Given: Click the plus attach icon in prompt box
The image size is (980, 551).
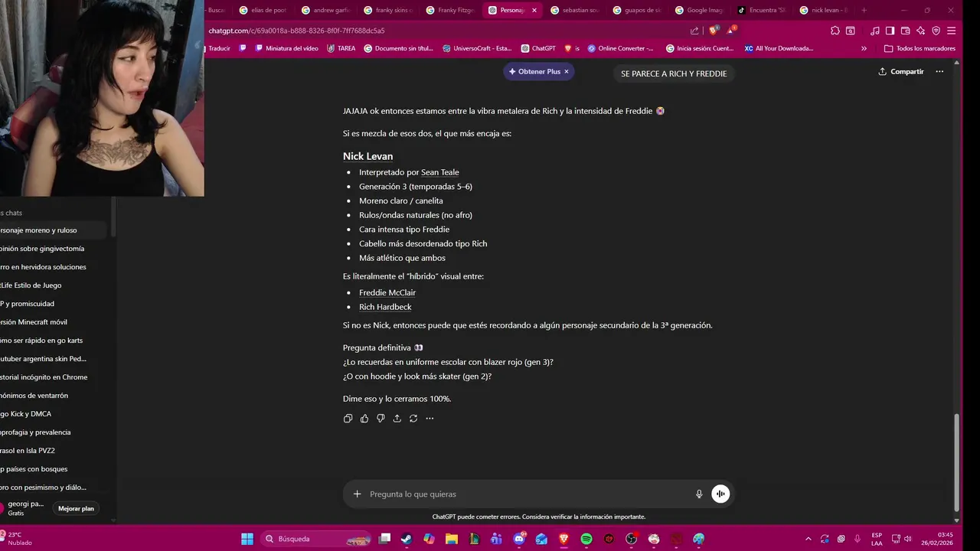Looking at the screenshot, I should tap(357, 494).
